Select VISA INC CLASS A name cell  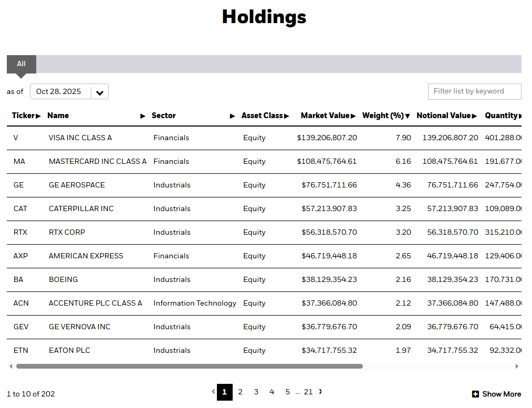tap(80, 138)
